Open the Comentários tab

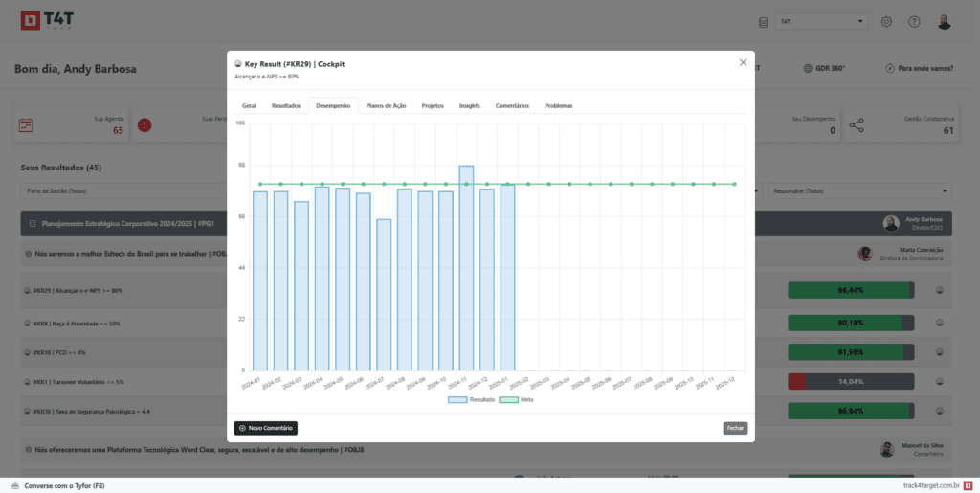tap(512, 105)
